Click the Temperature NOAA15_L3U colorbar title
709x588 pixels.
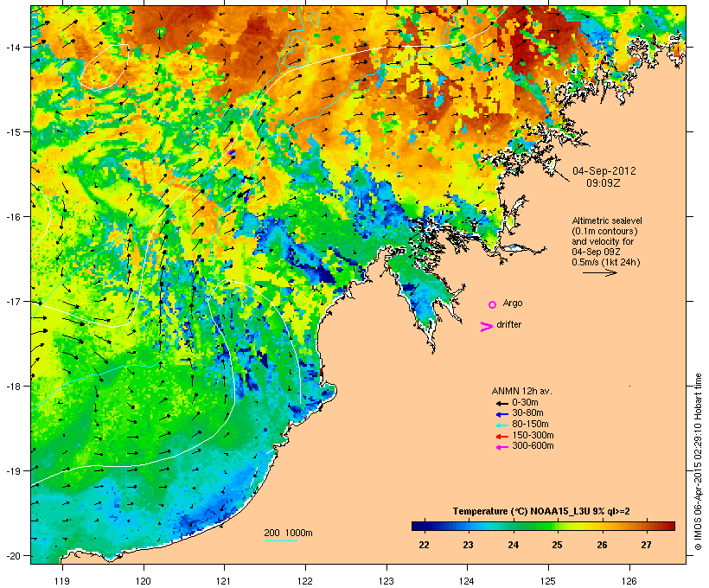tap(541, 511)
